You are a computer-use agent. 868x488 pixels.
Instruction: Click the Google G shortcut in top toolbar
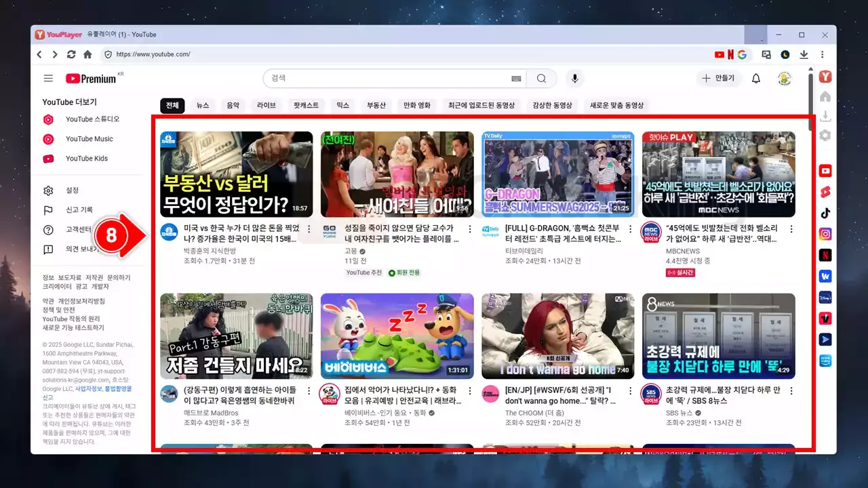coord(742,54)
